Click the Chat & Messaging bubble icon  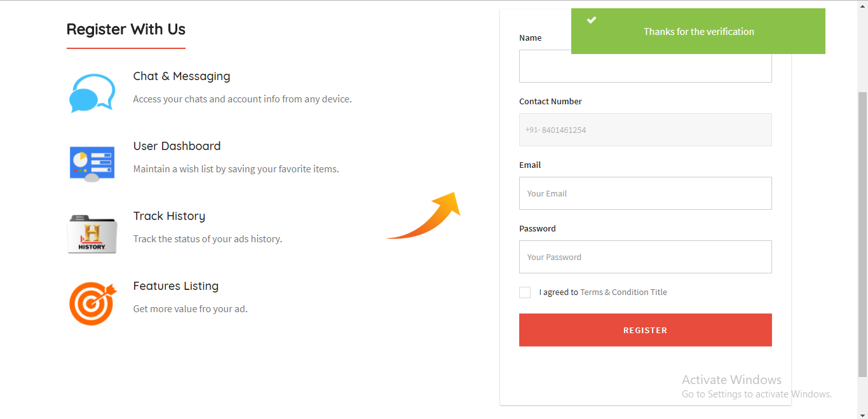tap(92, 93)
